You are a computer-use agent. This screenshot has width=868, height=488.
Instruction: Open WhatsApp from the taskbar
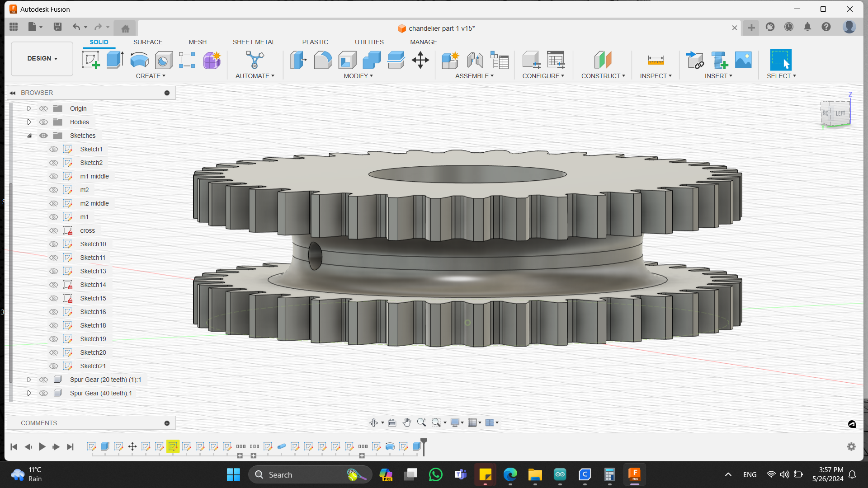pos(435,474)
